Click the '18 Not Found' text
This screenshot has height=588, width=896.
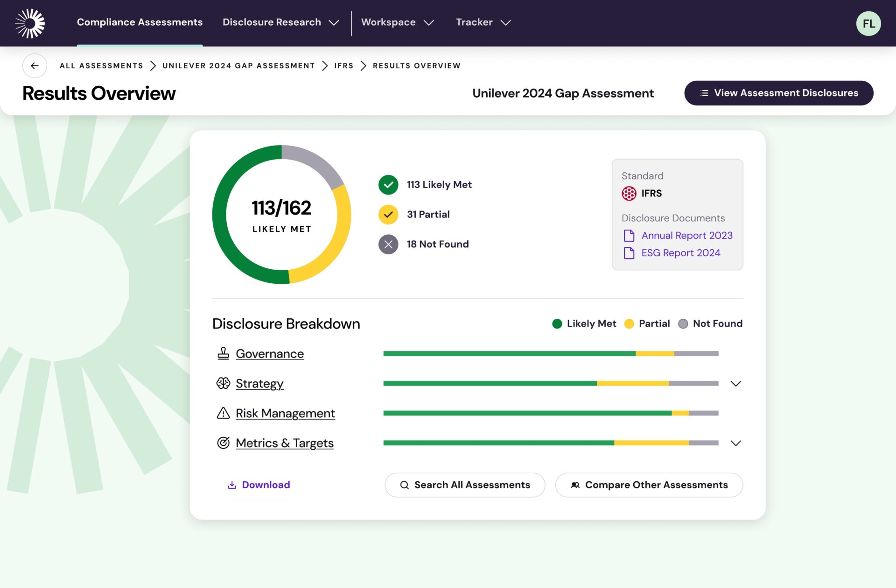[438, 245]
